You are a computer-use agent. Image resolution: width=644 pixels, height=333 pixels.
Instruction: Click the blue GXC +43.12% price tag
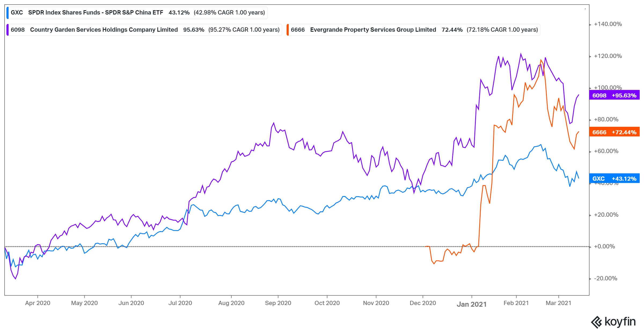tap(614, 179)
